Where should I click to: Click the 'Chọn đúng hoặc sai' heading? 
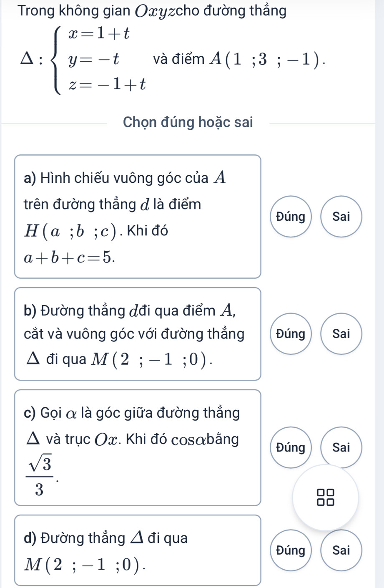click(188, 122)
